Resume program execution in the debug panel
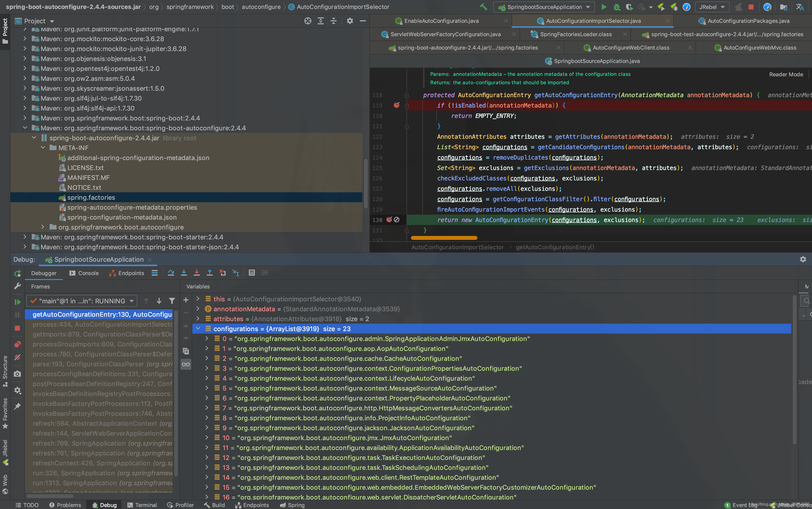The image size is (812, 509). [x=18, y=302]
